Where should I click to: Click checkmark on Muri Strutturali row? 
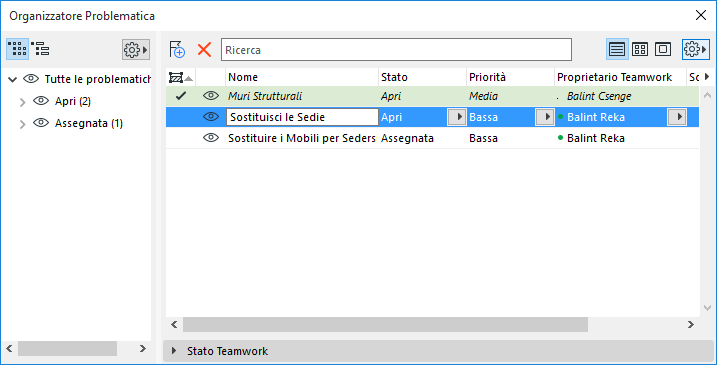click(x=181, y=96)
